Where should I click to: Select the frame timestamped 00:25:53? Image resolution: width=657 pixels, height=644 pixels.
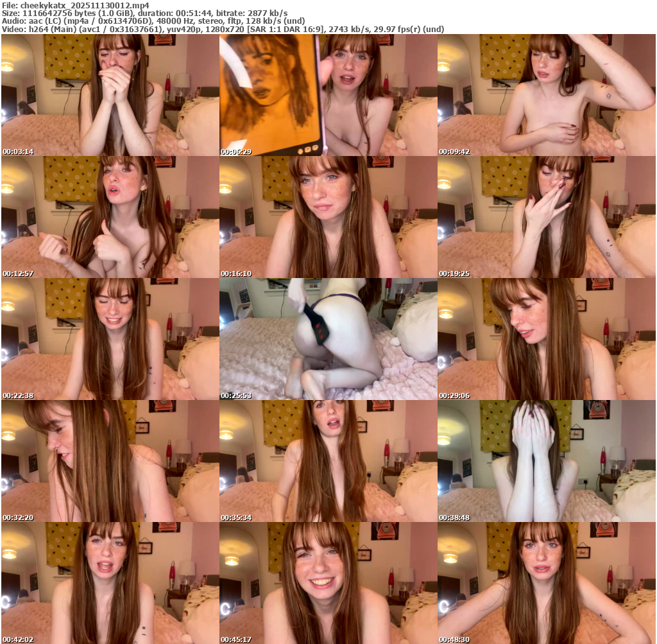[328, 339]
